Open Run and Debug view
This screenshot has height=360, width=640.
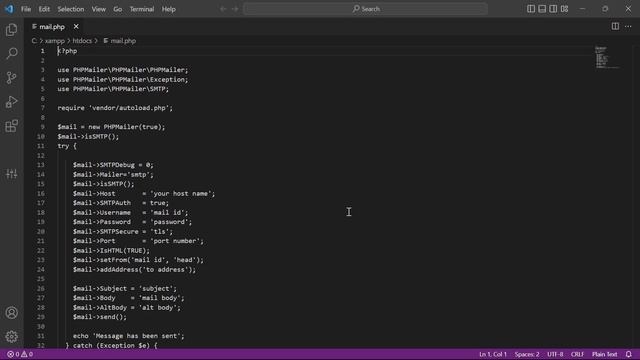[11, 102]
